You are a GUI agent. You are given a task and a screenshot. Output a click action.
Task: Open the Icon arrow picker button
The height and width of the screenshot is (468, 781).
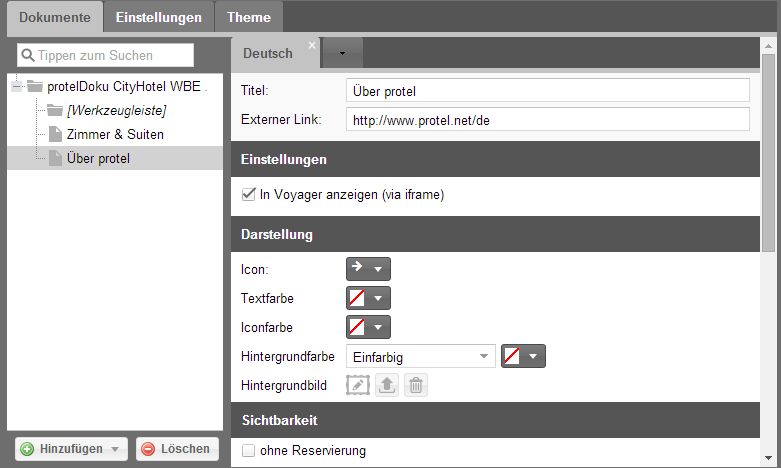point(368,269)
